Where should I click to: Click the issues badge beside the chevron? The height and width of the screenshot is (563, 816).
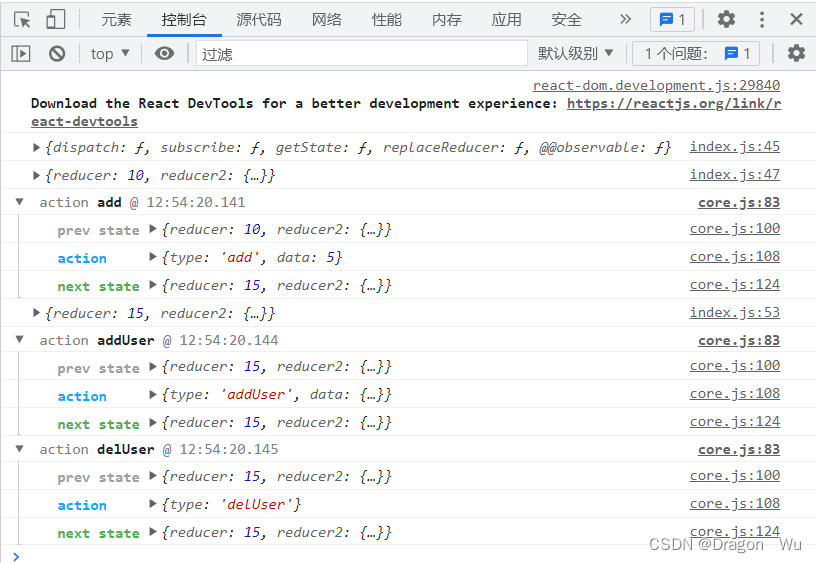672,20
